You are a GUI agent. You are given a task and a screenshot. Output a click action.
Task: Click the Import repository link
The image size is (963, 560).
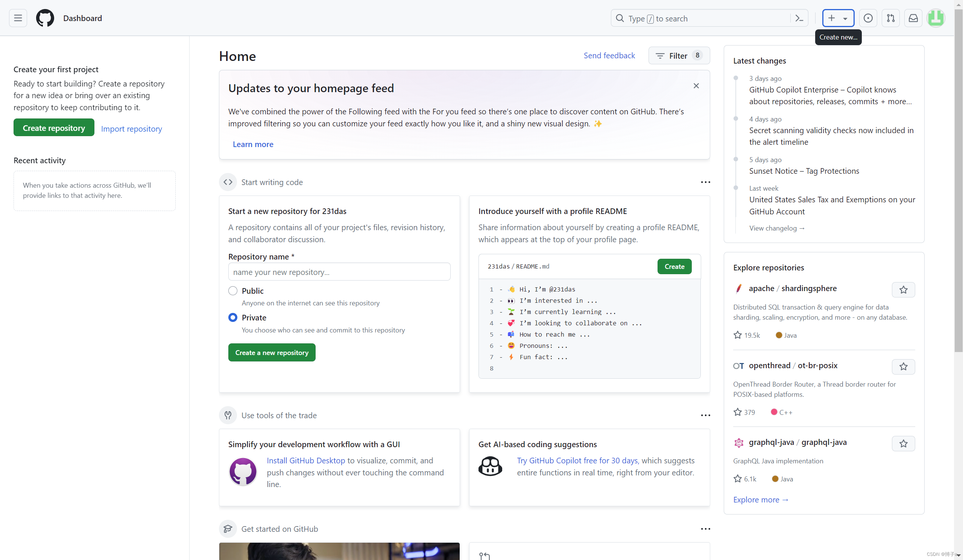click(x=131, y=129)
